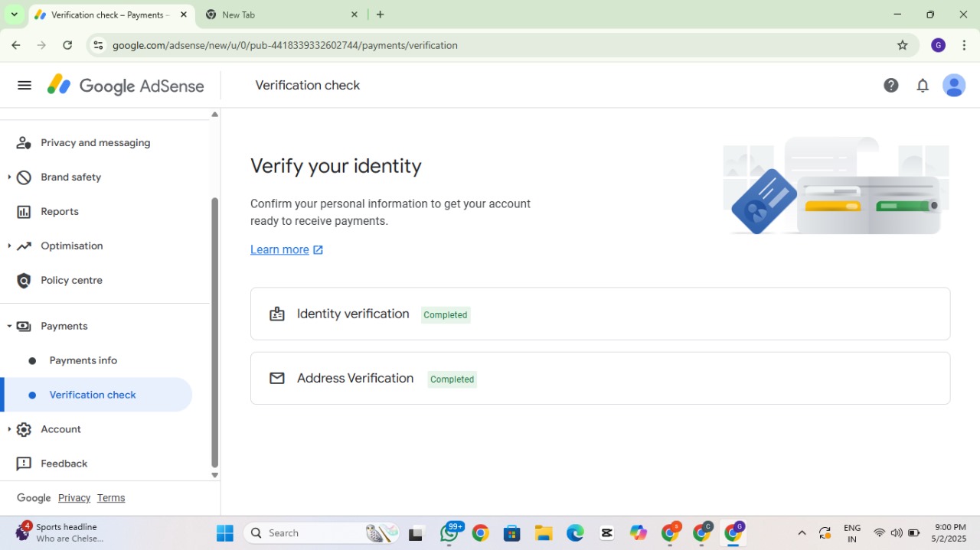Click the Learn more external link icon
980x550 pixels.
pyautogui.click(x=318, y=250)
